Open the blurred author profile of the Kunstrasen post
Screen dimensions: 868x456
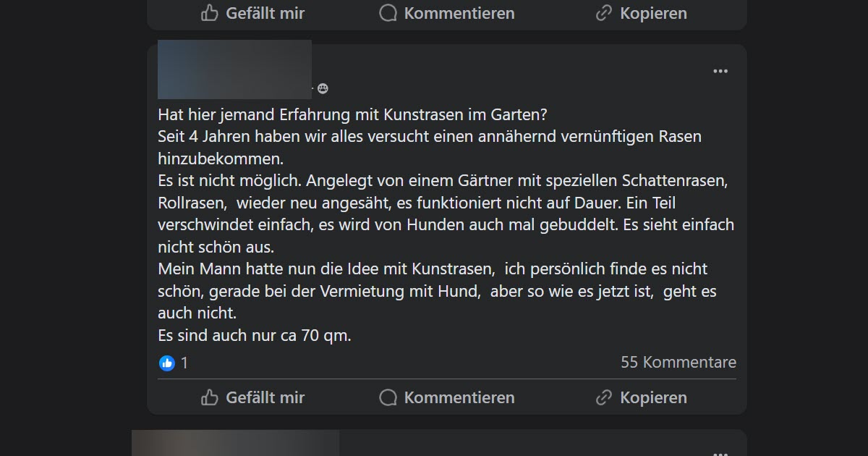coord(234,69)
